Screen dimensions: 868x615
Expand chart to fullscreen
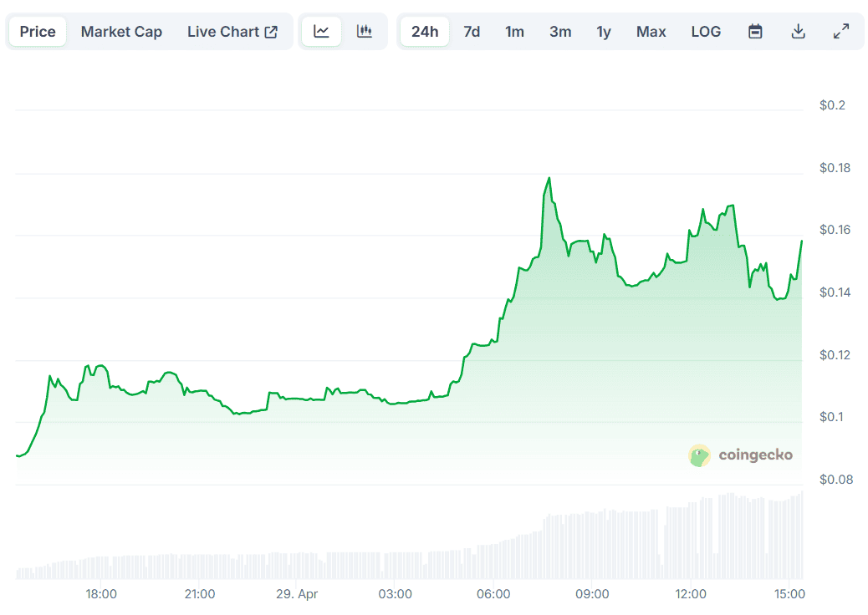point(841,32)
